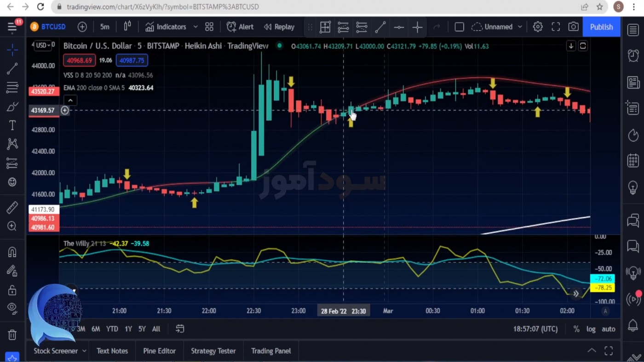Image resolution: width=644 pixels, height=362 pixels.
Task: Toggle auto scale
Action: [x=609, y=329]
